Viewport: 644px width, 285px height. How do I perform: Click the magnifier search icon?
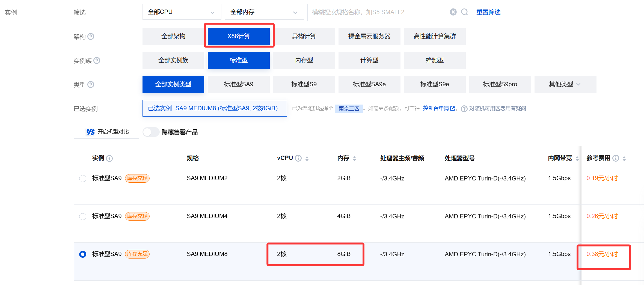click(464, 12)
